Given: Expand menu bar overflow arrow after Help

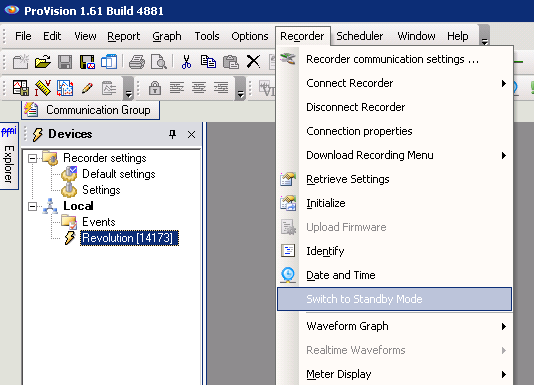Looking at the screenshot, I should tap(484, 36).
